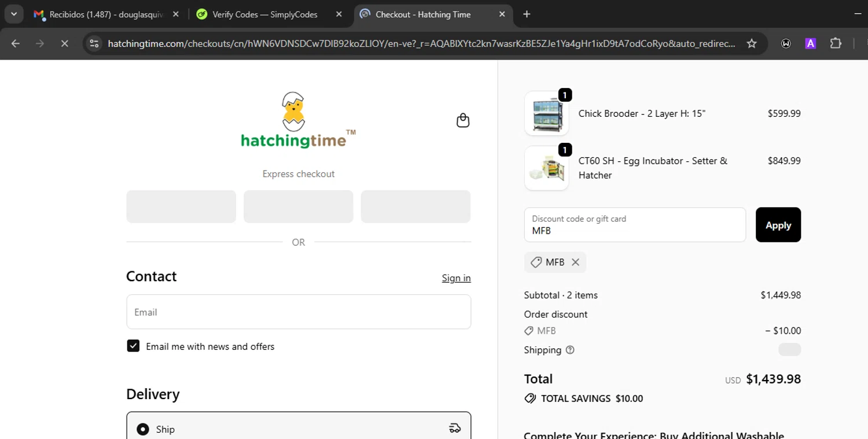This screenshot has width=868, height=439.
Task: Remove the MFB discount code tag
Action: tap(575, 262)
